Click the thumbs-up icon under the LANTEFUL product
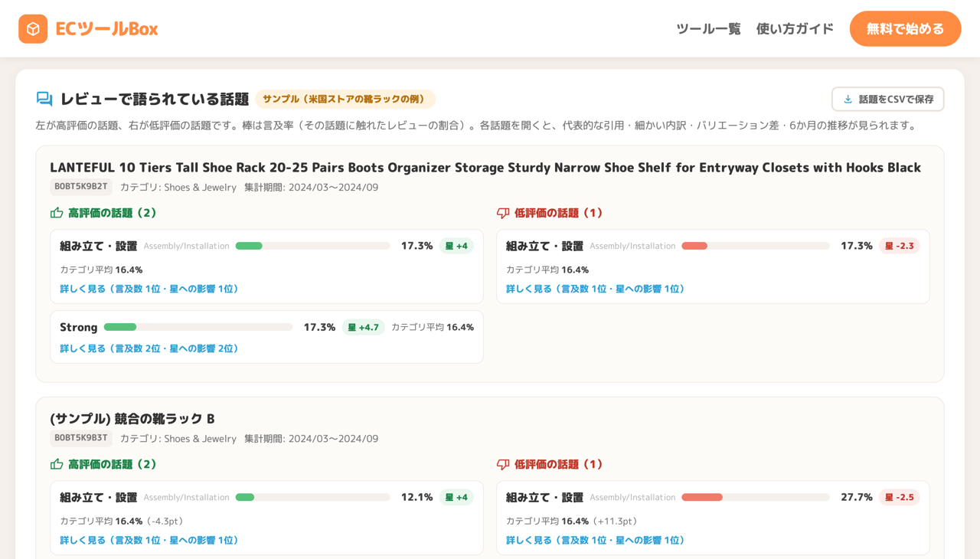The height and width of the screenshot is (559, 980). pyautogui.click(x=57, y=213)
